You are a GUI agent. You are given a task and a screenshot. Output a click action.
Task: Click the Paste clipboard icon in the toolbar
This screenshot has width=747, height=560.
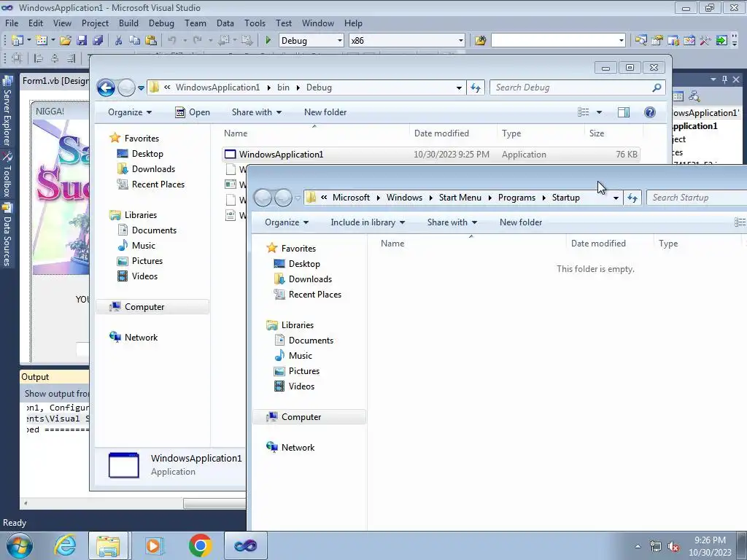(150, 41)
